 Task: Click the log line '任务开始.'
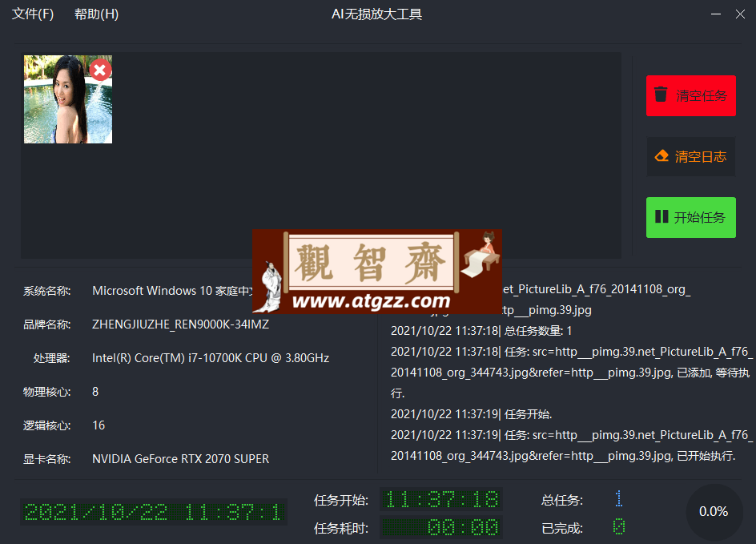pyautogui.click(x=472, y=413)
